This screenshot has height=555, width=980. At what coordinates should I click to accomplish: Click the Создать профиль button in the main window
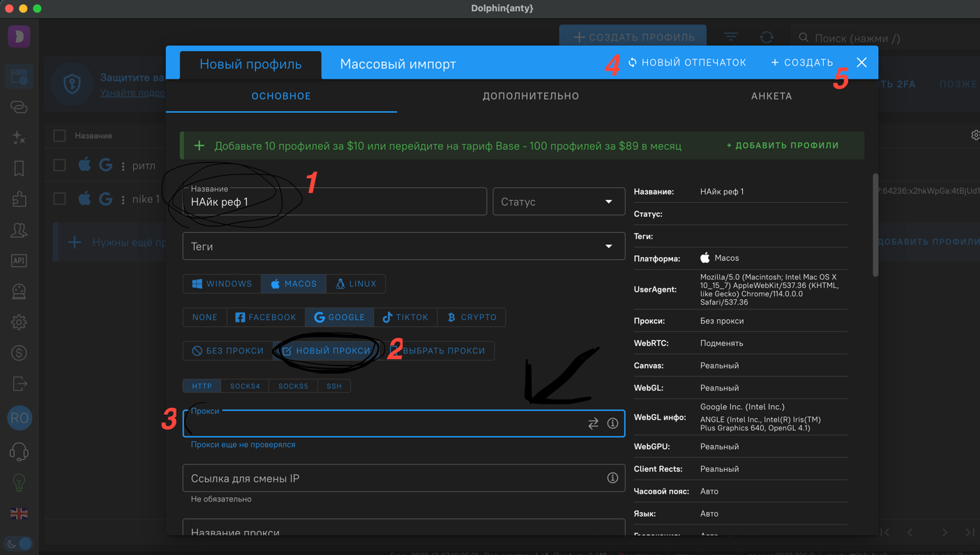(x=633, y=37)
